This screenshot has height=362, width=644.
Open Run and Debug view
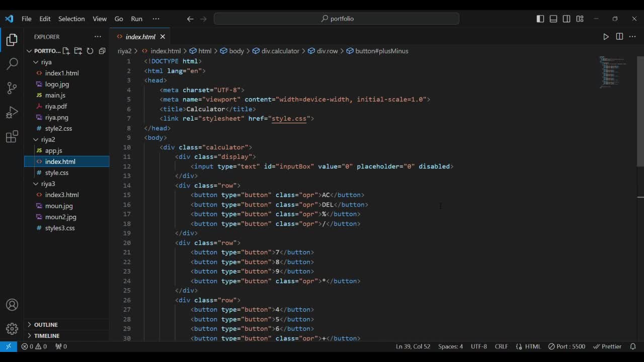point(12,112)
